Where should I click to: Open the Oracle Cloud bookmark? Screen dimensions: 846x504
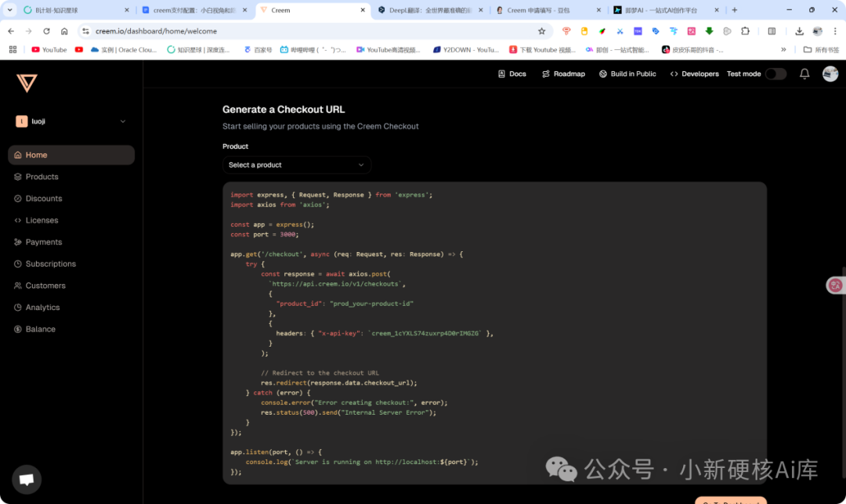124,49
